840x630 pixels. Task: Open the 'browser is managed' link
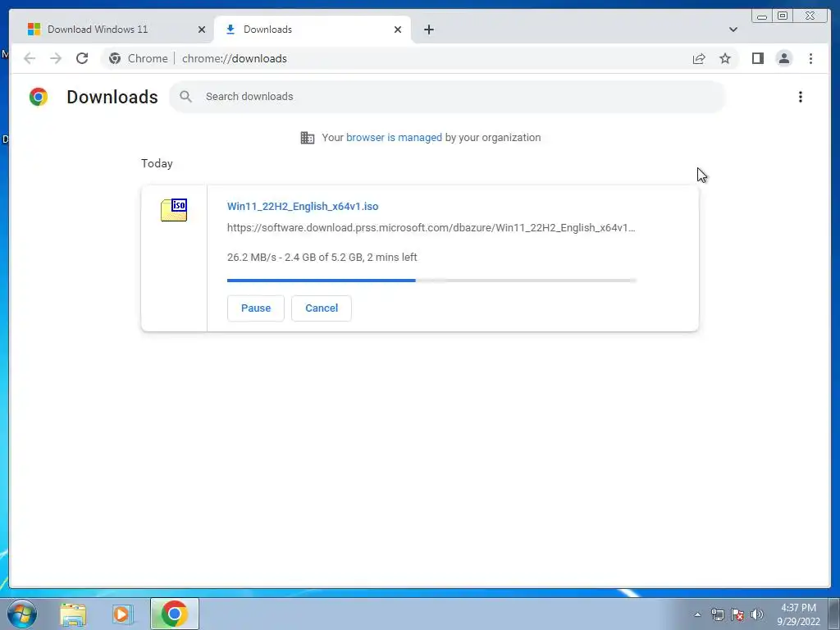pos(394,138)
